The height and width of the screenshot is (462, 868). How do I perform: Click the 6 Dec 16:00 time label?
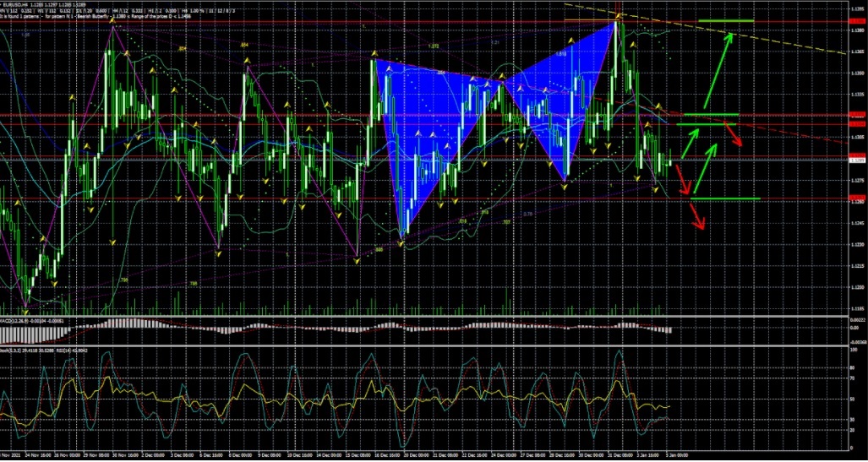(x=211, y=455)
